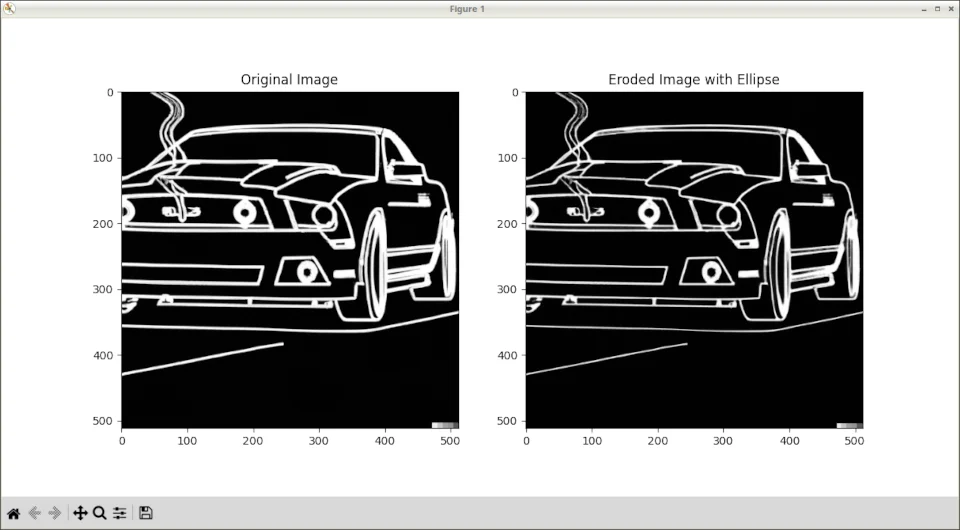Click inside the Eroded Image plot
The image size is (960, 530).
694,260
